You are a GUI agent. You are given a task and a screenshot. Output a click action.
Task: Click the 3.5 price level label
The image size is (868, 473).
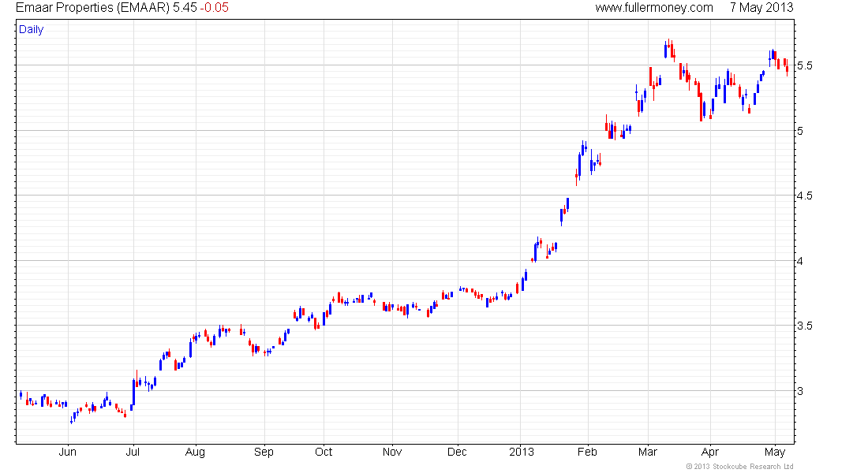pyautogui.click(x=805, y=326)
